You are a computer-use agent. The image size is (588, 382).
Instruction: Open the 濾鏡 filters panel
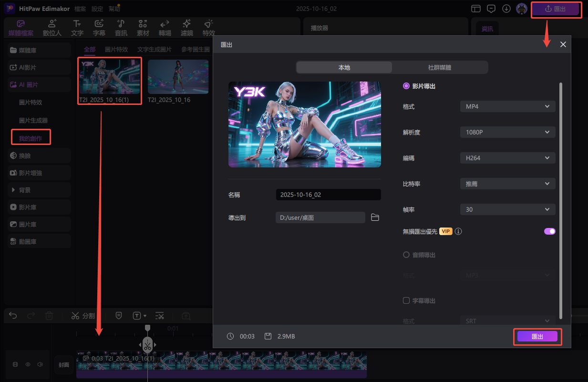coord(187,28)
